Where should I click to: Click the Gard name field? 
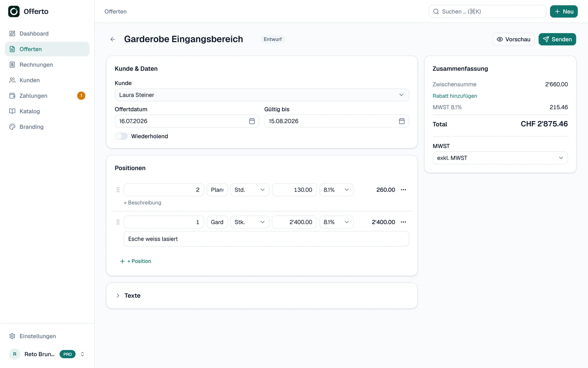[x=217, y=222]
